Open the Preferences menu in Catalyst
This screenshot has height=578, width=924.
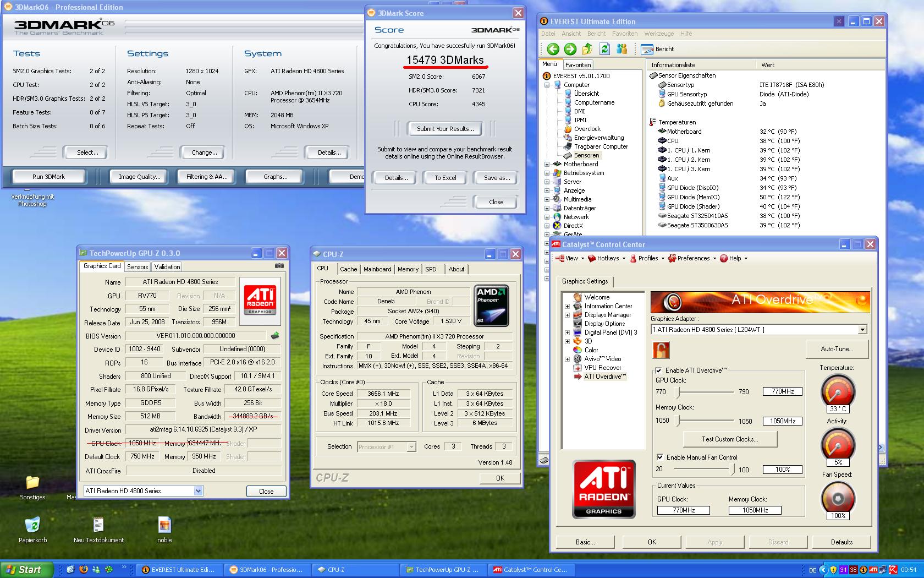[x=692, y=258]
